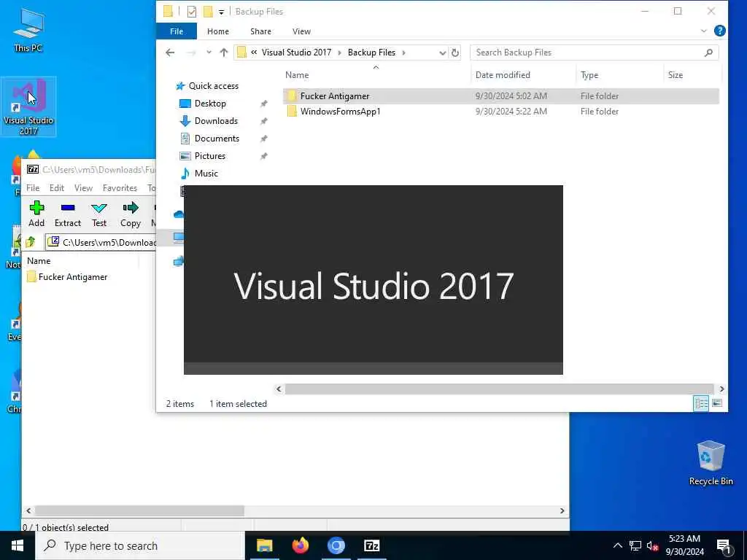Open the Visual Studio 2017 desktop shortcut
The height and width of the screenshot is (560, 747).
(x=28, y=106)
